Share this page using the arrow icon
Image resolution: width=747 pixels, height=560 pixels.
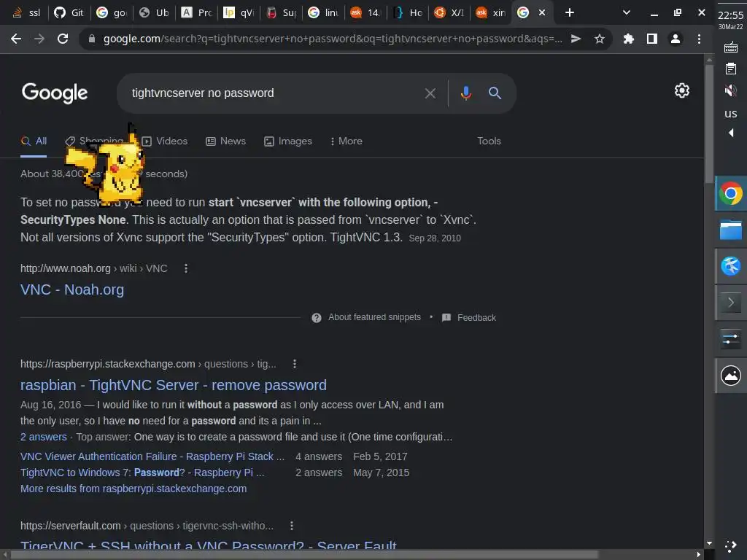(x=576, y=39)
